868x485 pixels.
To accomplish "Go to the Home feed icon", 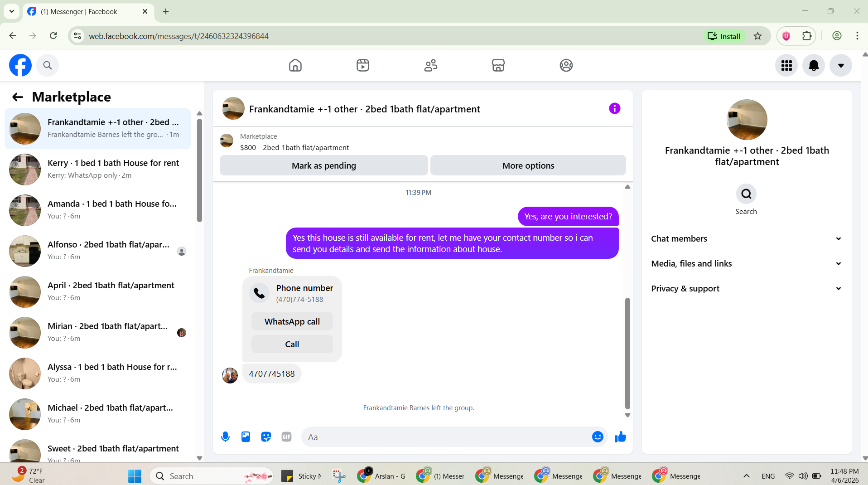I will (295, 65).
